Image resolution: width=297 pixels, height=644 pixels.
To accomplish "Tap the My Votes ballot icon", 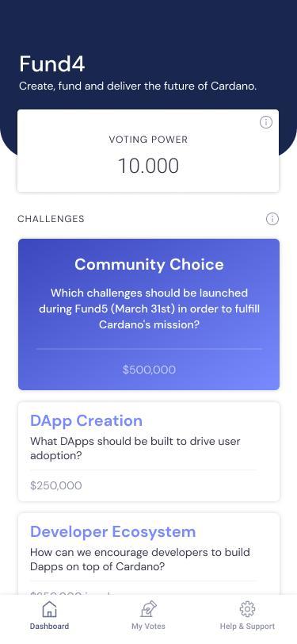I will click(148, 608).
